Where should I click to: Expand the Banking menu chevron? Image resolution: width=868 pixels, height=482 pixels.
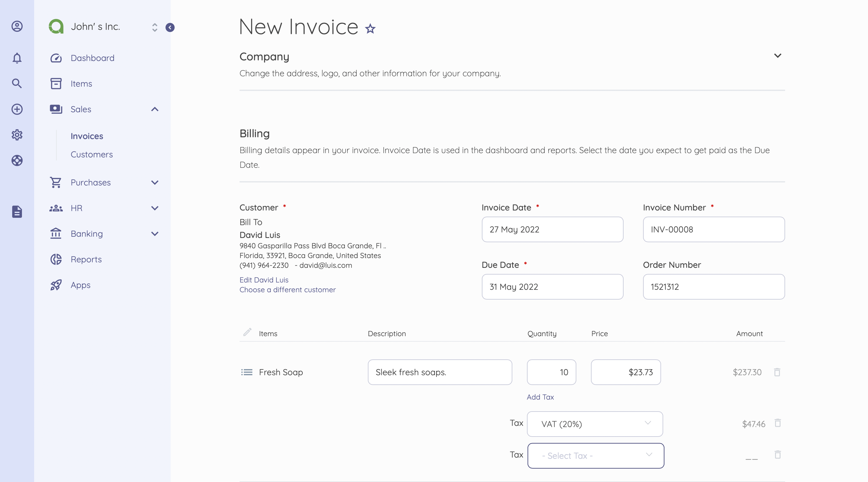point(155,234)
